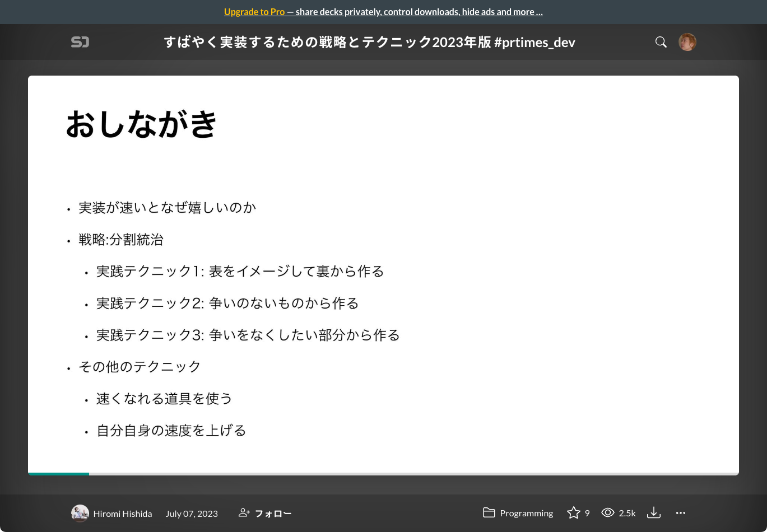Click the folder icon beside Programming
767x532 pixels.
pos(489,512)
